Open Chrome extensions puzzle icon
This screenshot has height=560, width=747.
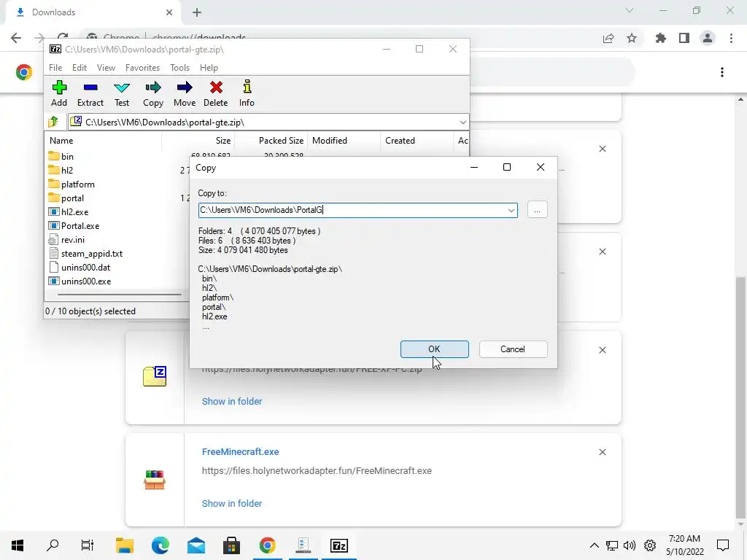660,38
